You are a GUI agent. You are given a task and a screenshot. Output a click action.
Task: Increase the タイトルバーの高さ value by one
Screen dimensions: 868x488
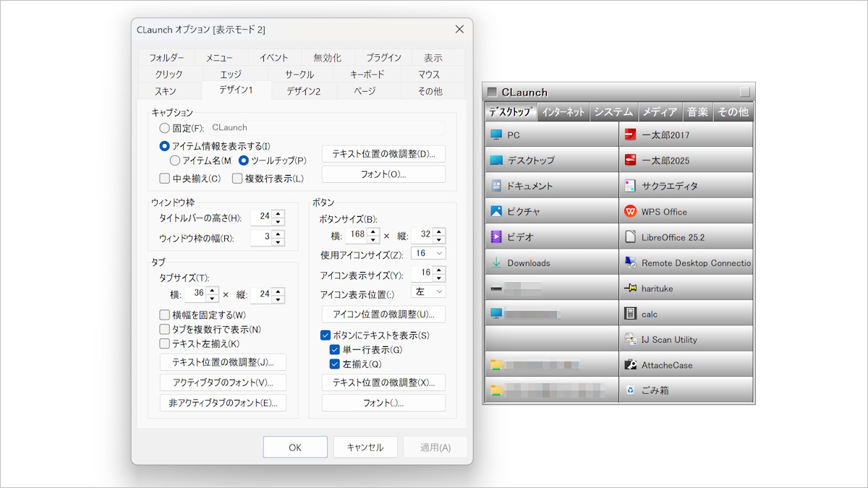click(x=278, y=213)
